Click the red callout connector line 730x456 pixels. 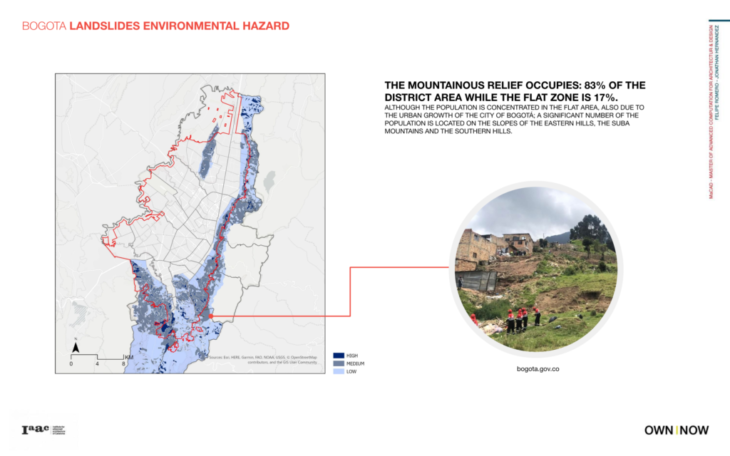click(350, 290)
